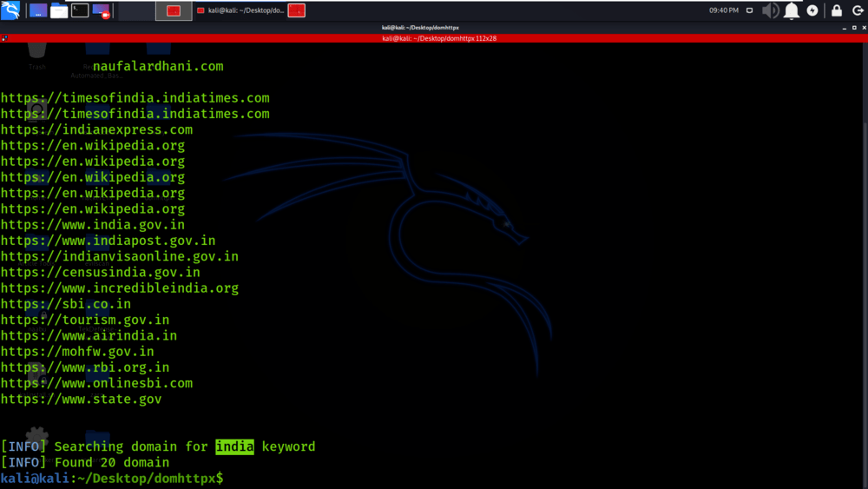Click the https://censusindia.gov.in line

point(100,273)
